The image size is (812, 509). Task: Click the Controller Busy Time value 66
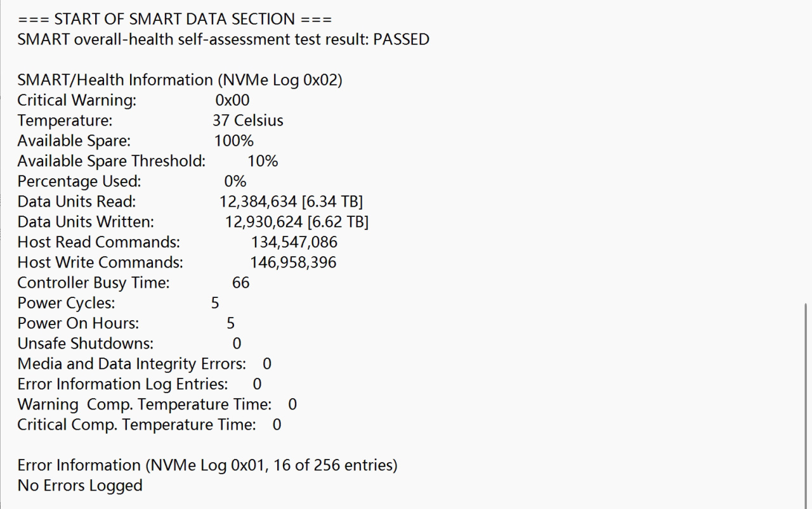(241, 283)
